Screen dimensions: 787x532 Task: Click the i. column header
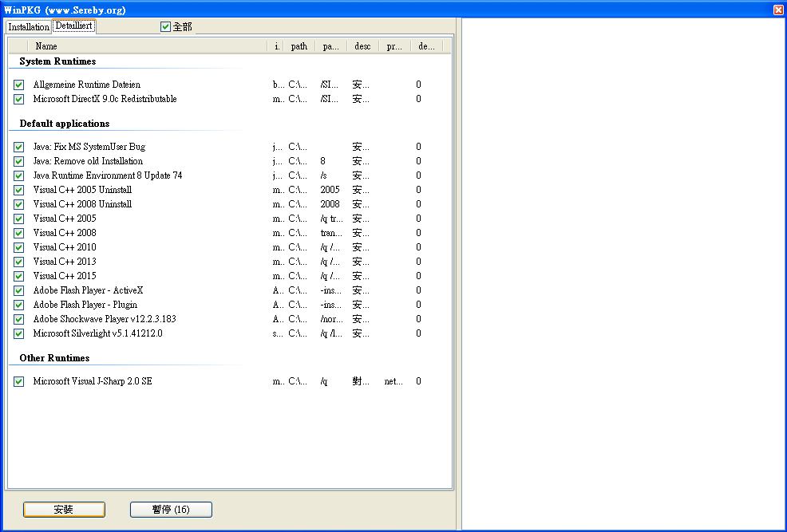[275, 46]
